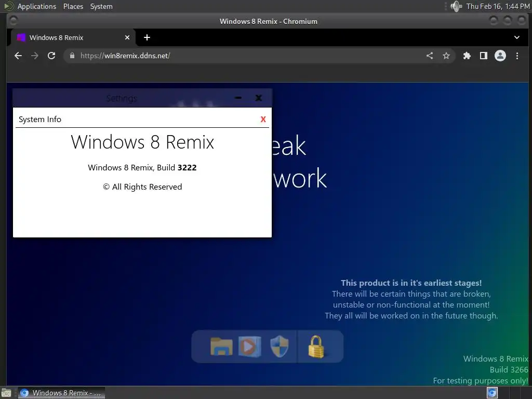Go forward in Chromium

pos(35,56)
